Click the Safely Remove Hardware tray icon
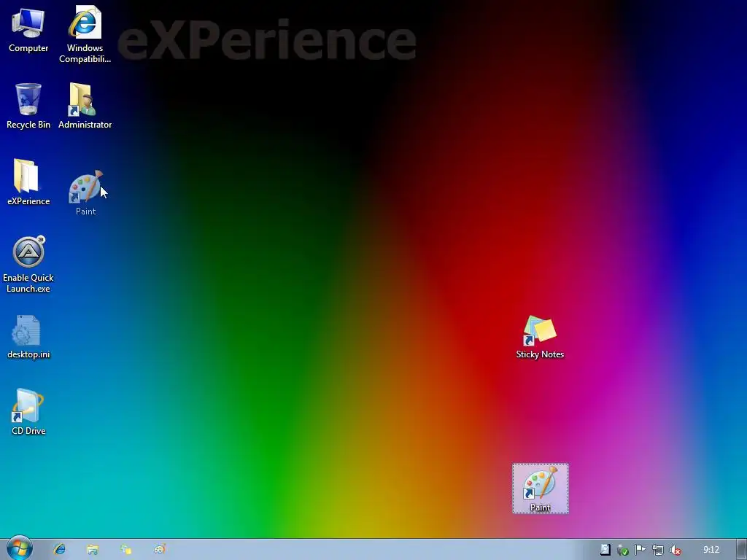The width and height of the screenshot is (747, 560). (623, 550)
